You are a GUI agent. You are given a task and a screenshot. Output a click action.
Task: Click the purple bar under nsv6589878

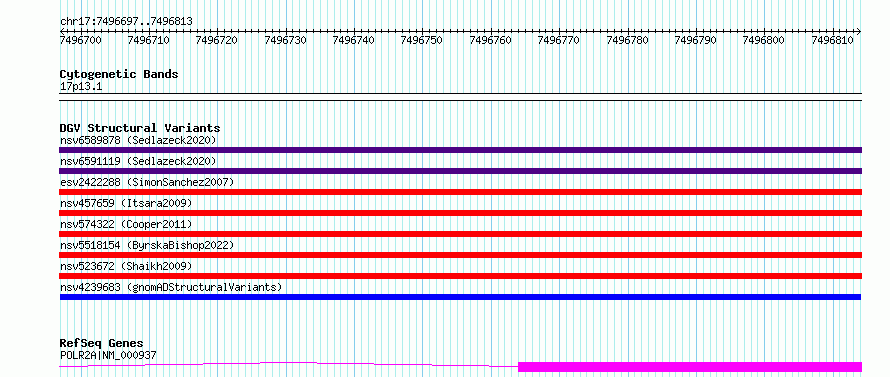tap(460, 150)
